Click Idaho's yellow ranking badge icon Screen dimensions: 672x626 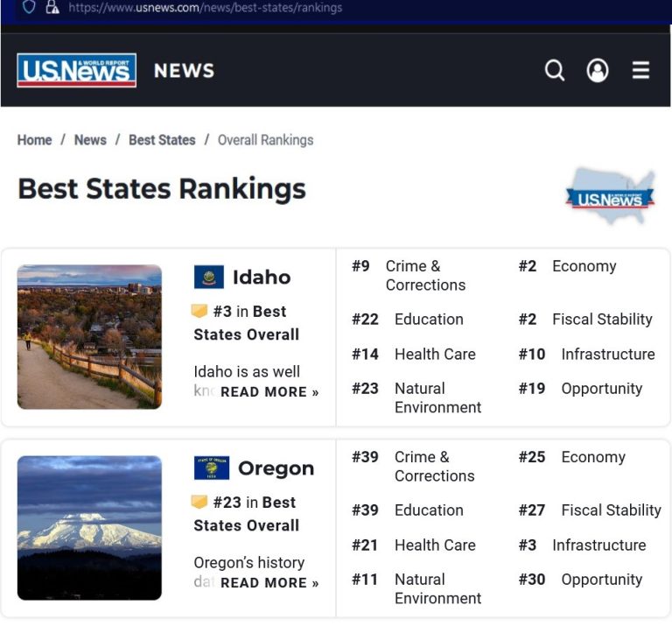coord(199,312)
